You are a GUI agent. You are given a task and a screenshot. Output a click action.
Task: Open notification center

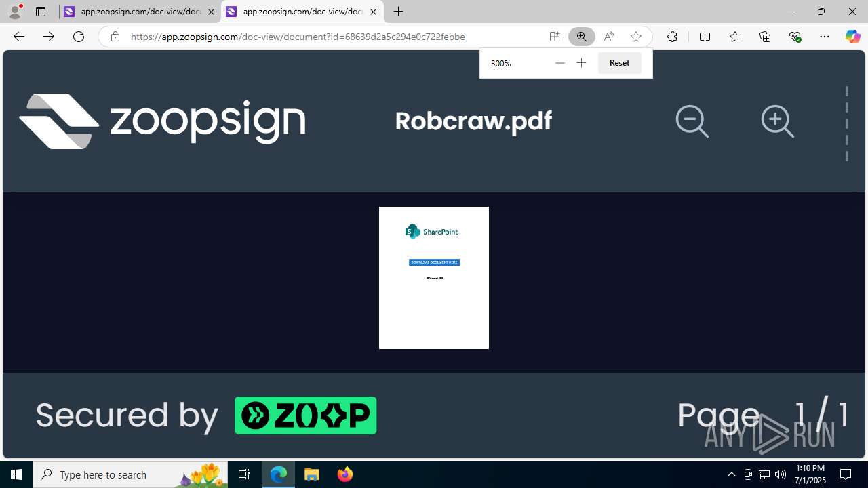click(846, 474)
